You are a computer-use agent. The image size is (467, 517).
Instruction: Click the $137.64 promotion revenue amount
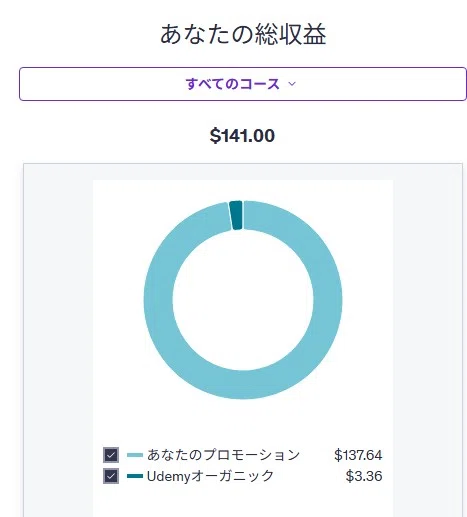358,455
